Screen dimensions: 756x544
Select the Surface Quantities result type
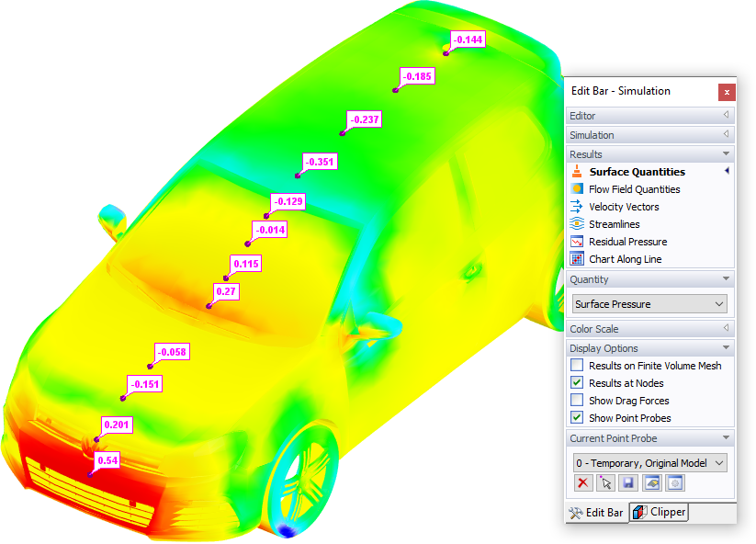637,171
